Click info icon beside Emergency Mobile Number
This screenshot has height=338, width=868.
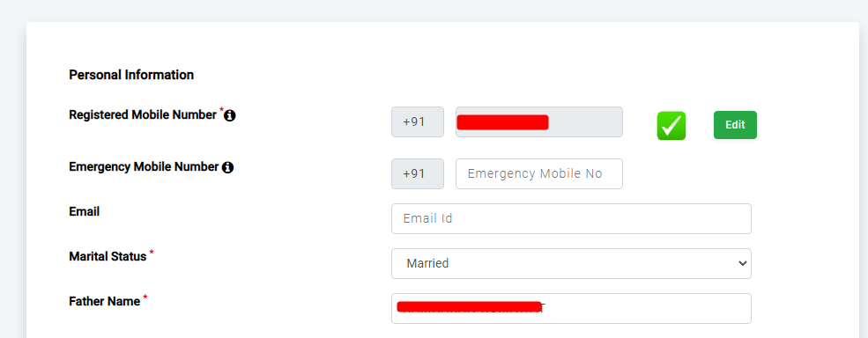tap(227, 167)
